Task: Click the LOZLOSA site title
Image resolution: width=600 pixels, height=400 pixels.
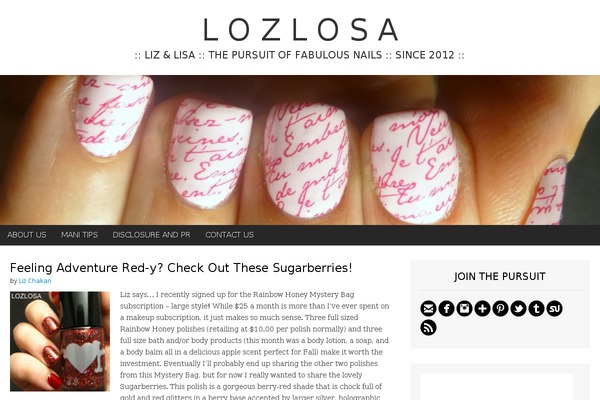Action: pos(301,29)
